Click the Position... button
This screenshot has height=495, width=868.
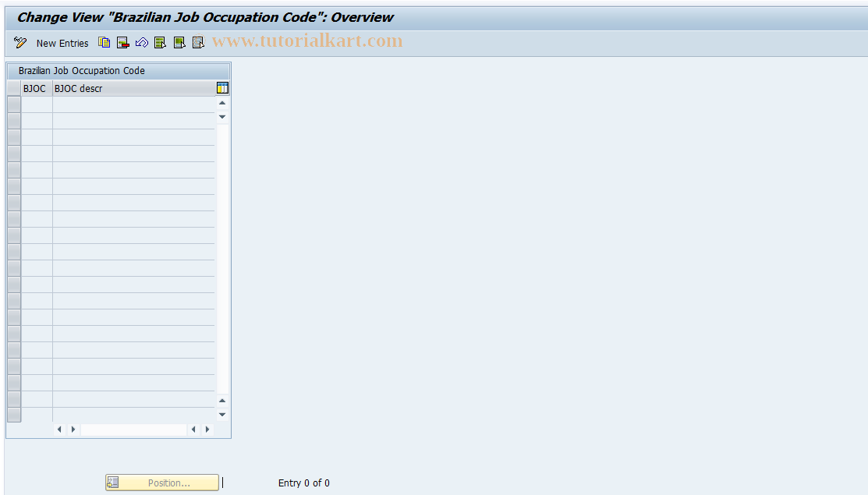point(162,483)
